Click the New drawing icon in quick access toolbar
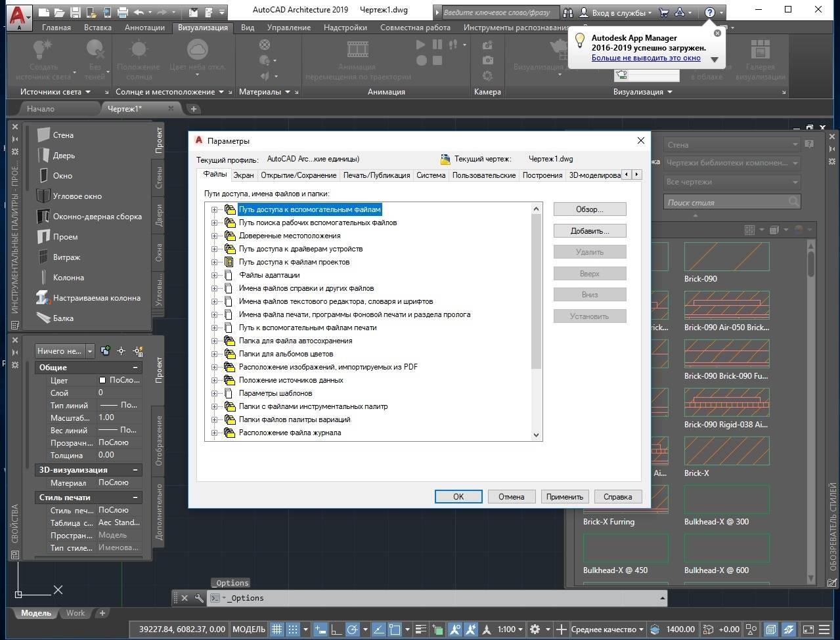This screenshot has width=840, height=640. click(x=43, y=12)
